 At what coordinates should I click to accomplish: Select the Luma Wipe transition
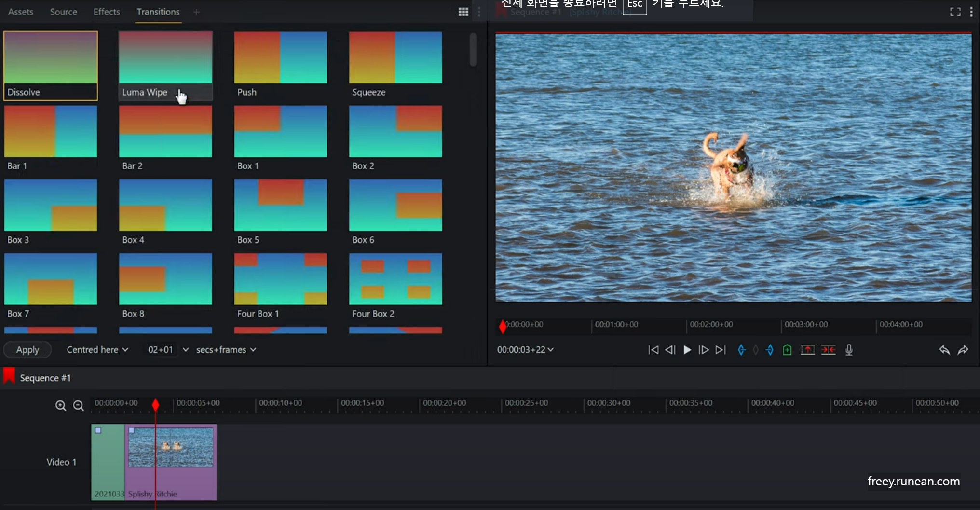(x=165, y=66)
